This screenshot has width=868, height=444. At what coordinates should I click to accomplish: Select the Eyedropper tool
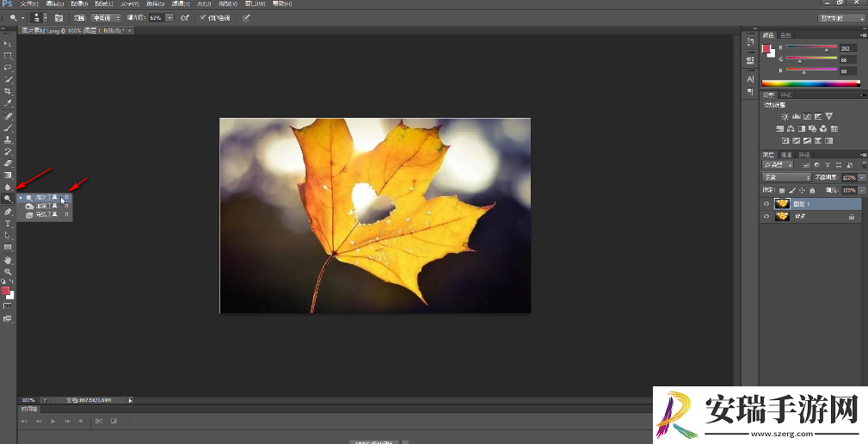click(x=8, y=103)
